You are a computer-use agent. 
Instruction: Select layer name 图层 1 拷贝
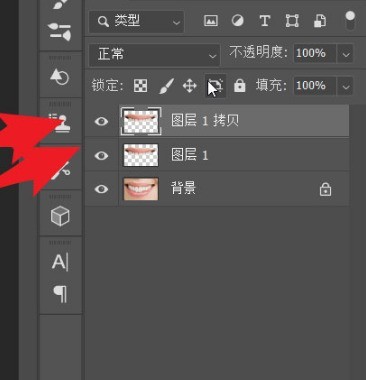(205, 120)
